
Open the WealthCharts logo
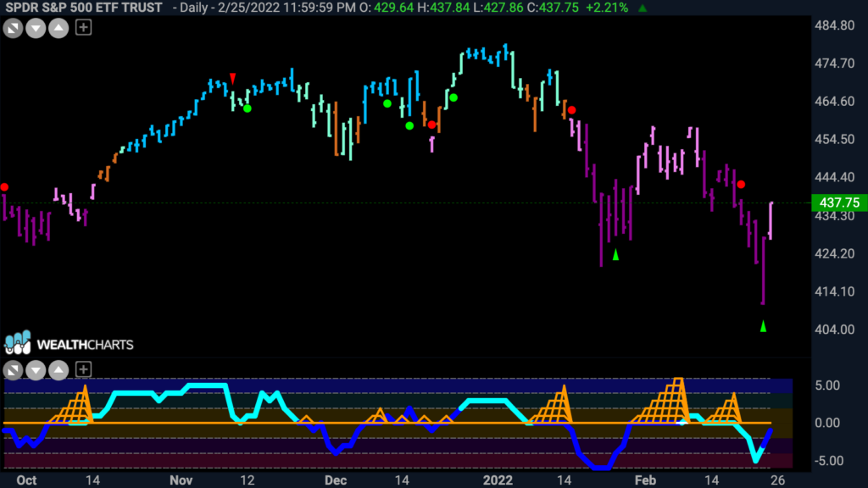click(x=69, y=344)
